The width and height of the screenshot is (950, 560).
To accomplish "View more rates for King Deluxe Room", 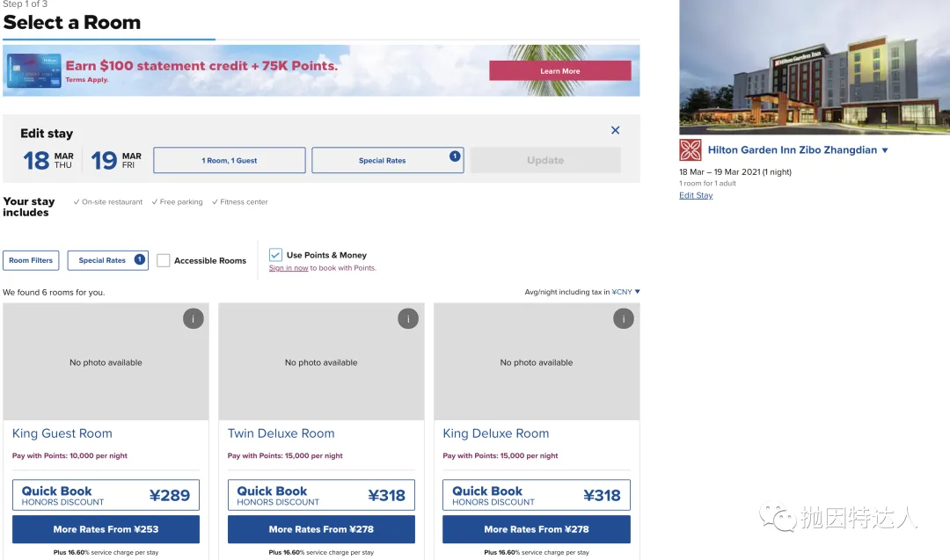I will tap(537, 529).
